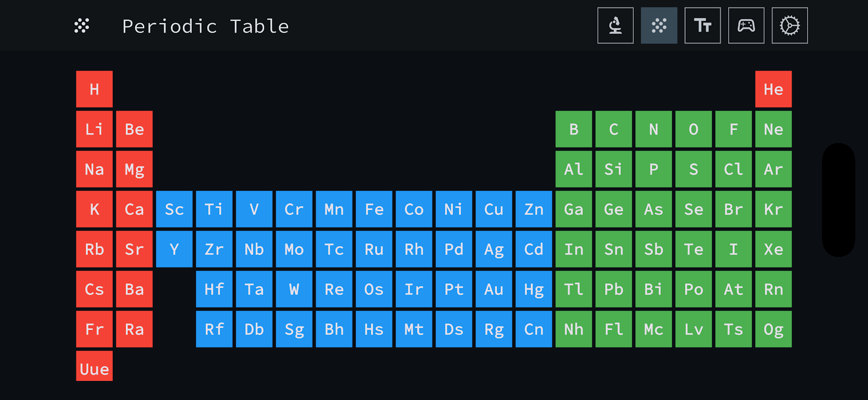Open the settings gear

tap(790, 25)
